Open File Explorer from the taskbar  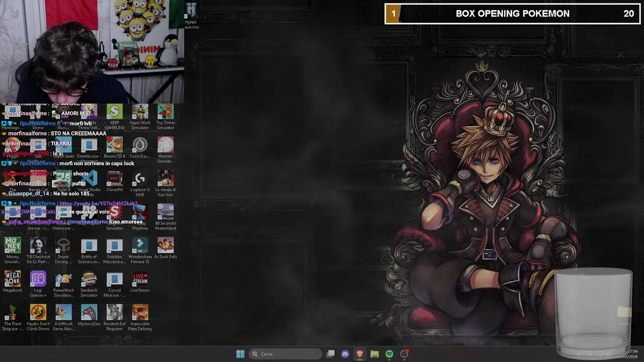coord(374,354)
